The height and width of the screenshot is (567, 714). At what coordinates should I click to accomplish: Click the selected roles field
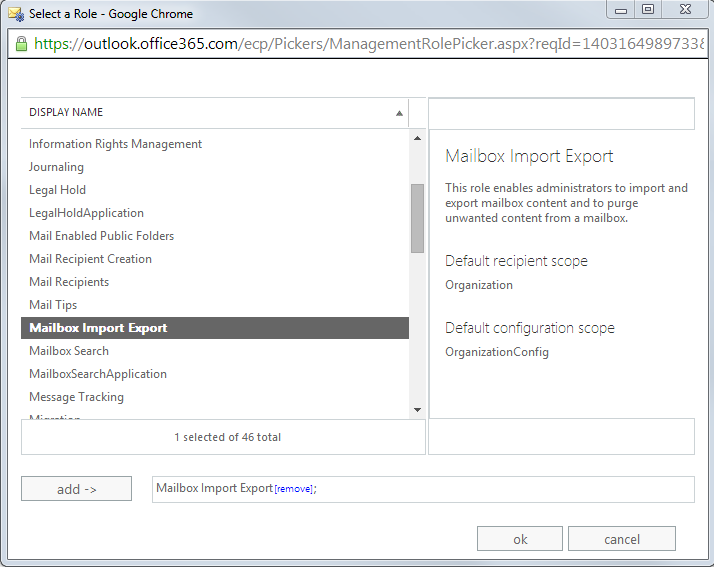pyautogui.click(x=423, y=489)
